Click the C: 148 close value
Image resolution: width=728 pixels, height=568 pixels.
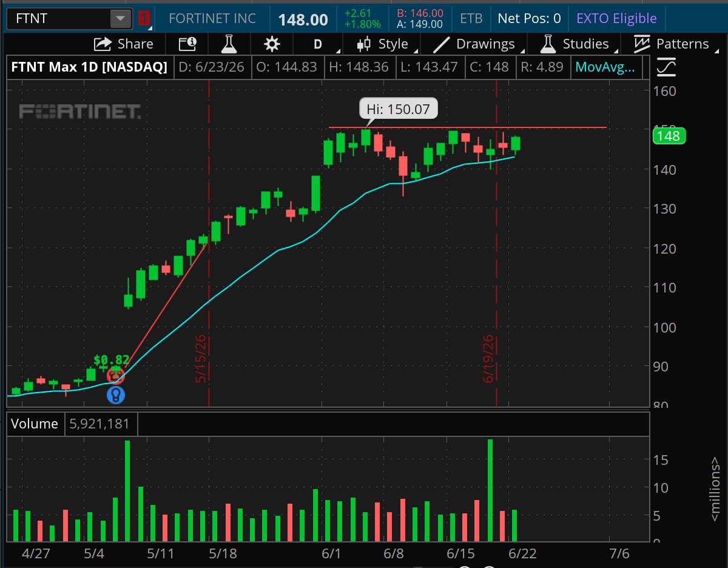[490, 67]
